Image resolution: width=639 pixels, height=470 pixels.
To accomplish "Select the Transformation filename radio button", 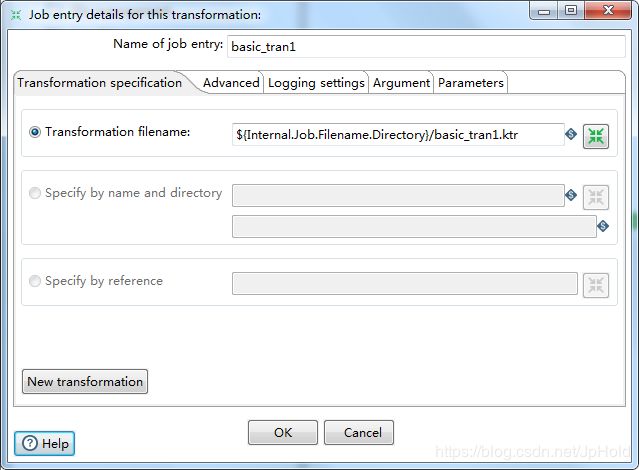I will (35, 132).
